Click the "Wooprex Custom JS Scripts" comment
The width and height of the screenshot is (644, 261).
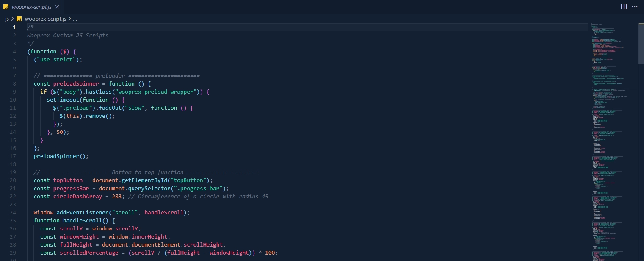coord(68,36)
